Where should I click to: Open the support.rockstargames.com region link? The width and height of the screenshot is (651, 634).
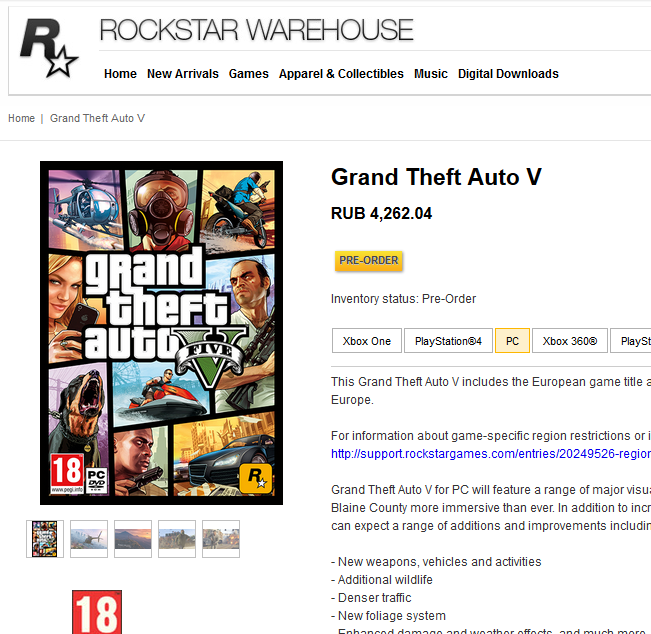coord(491,454)
